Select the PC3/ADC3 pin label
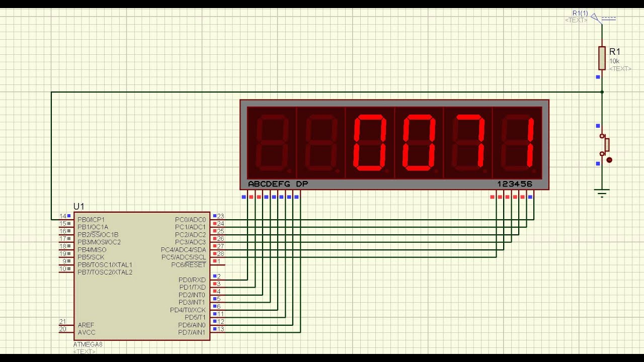This screenshot has width=644, height=362. [190, 242]
